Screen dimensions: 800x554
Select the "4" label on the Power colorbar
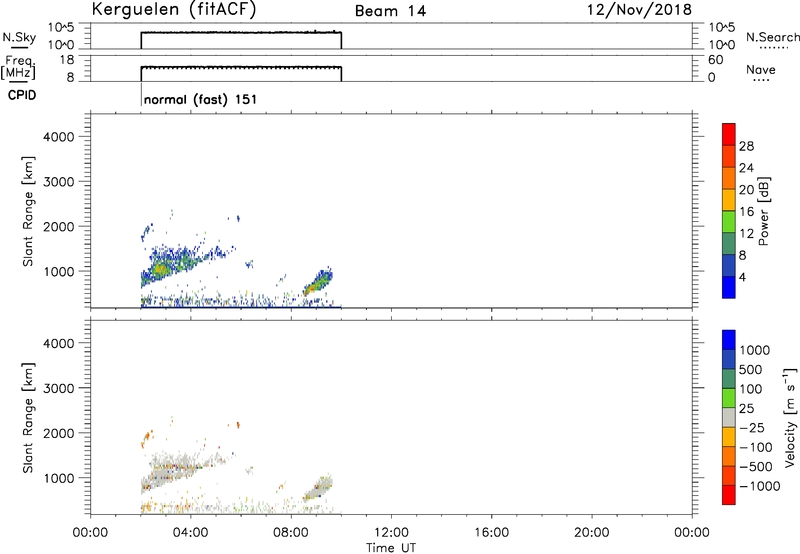742,277
